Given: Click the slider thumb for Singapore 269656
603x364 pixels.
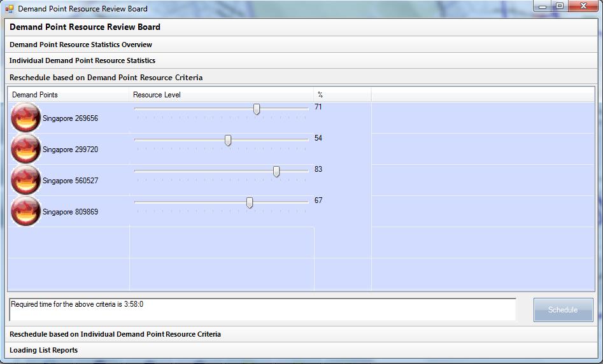Looking at the screenshot, I should click(257, 109).
